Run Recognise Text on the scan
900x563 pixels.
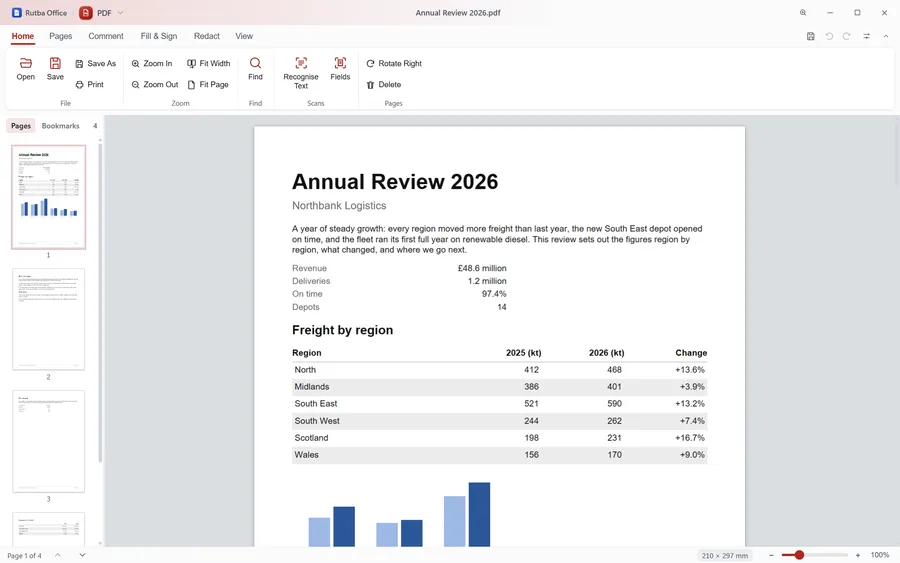(x=301, y=73)
